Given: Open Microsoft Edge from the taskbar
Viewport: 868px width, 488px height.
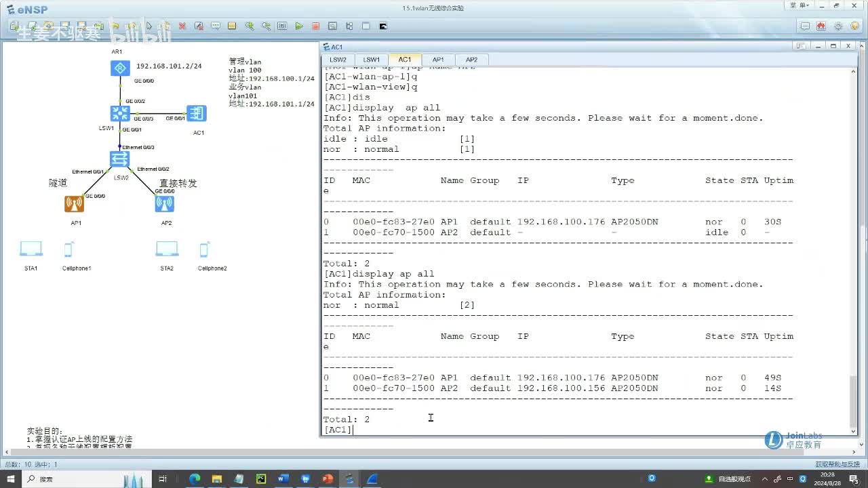Looking at the screenshot, I should click(x=195, y=479).
